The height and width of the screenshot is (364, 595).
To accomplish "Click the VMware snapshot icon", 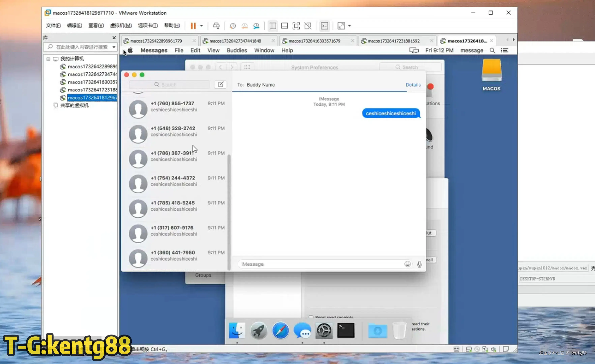I will (x=233, y=26).
